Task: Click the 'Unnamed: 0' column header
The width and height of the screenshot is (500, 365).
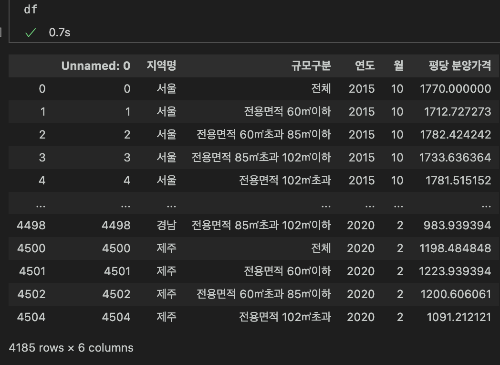Action: click(96, 66)
